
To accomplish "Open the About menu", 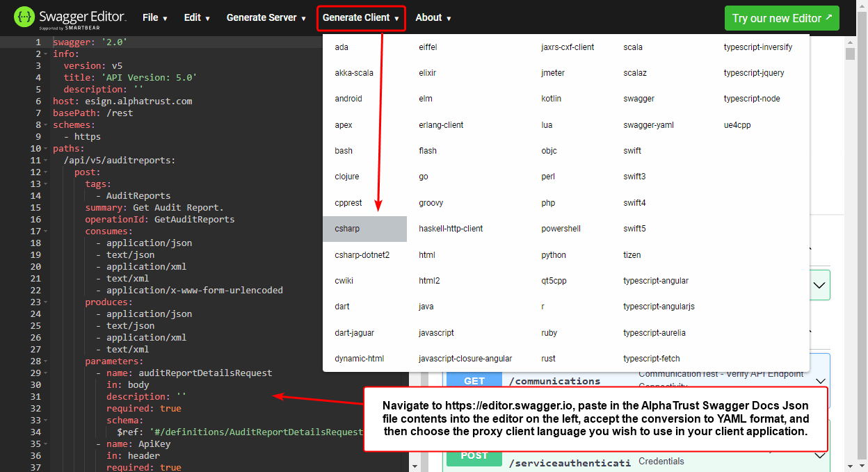I will pos(433,17).
